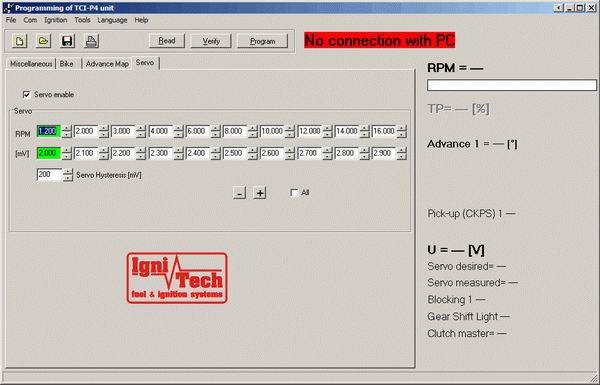This screenshot has width=600, height=385.
Task: Click the minus button below Servo Hysteresis
Action: tap(240, 193)
